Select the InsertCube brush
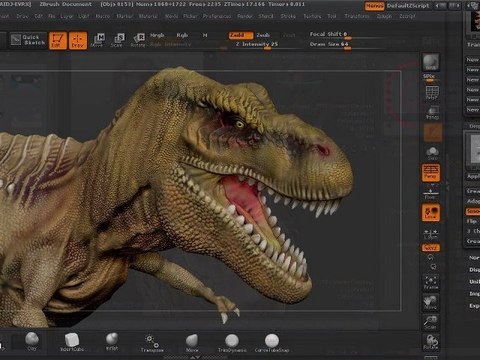Viewport: 480px width, 360px height. [x=72, y=342]
